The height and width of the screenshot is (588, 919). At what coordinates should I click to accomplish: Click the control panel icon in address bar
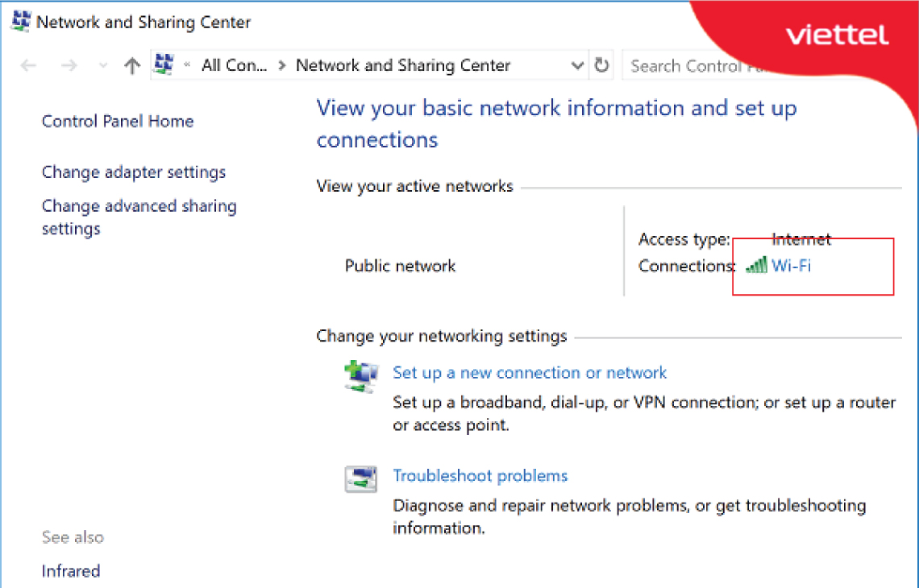[x=164, y=64]
